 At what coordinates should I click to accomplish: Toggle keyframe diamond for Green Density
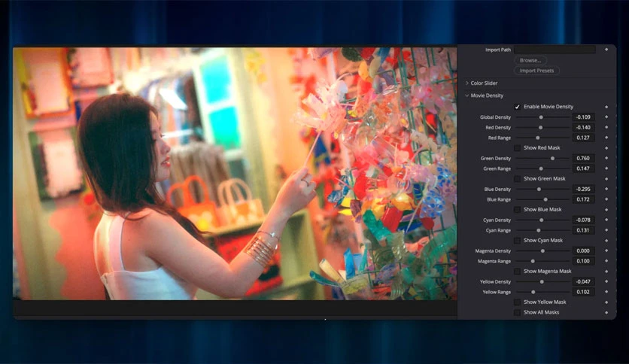click(x=606, y=158)
